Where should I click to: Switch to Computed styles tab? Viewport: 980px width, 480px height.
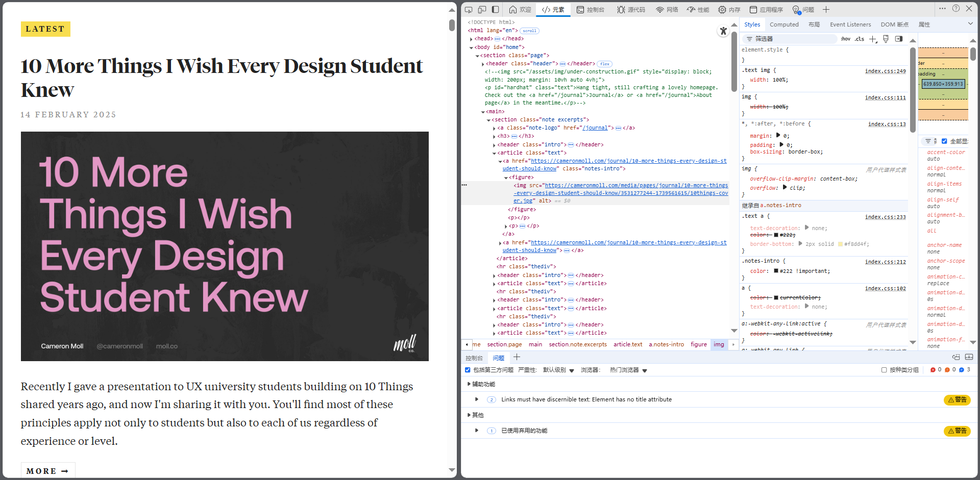pyautogui.click(x=784, y=24)
